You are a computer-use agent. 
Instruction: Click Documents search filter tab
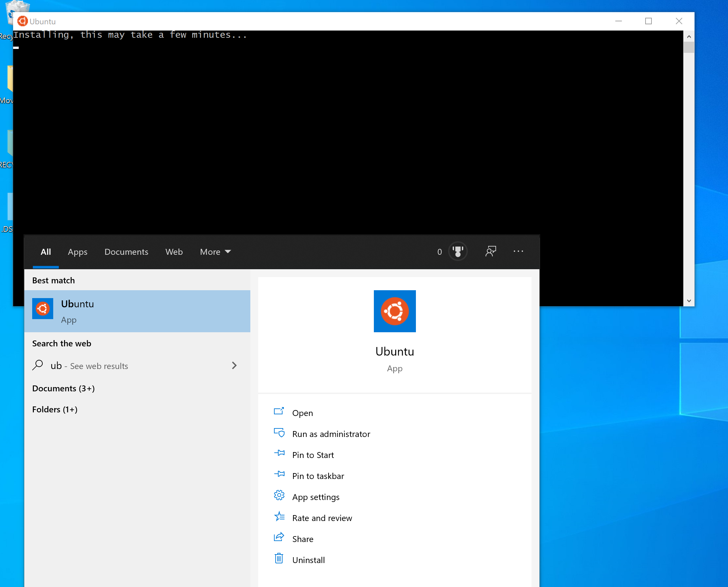pyautogui.click(x=126, y=251)
